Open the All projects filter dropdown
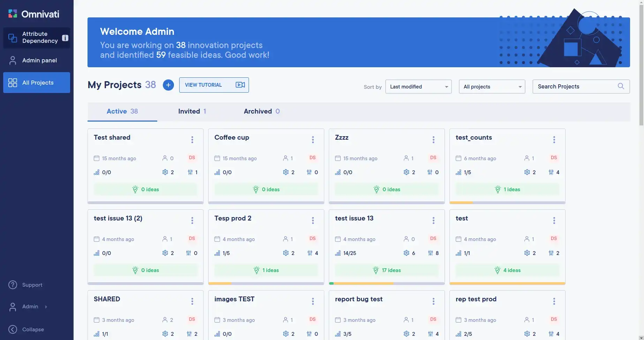The height and width of the screenshot is (340, 644). tap(492, 87)
